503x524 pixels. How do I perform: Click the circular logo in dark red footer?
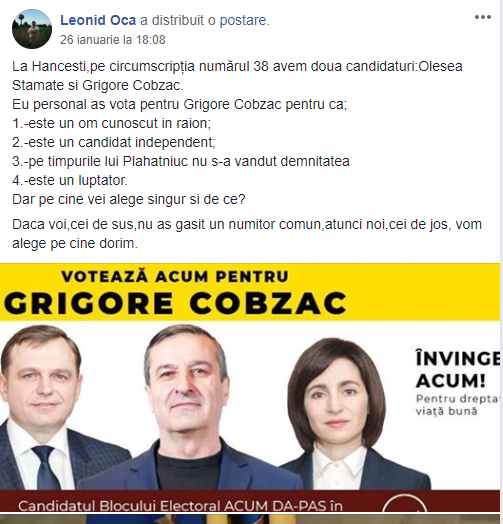404,504
